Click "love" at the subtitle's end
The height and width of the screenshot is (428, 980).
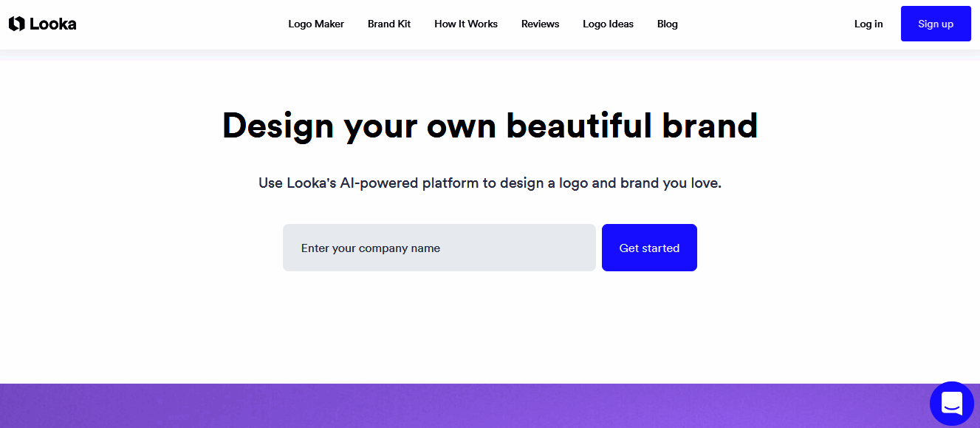click(x=704, y=183)
